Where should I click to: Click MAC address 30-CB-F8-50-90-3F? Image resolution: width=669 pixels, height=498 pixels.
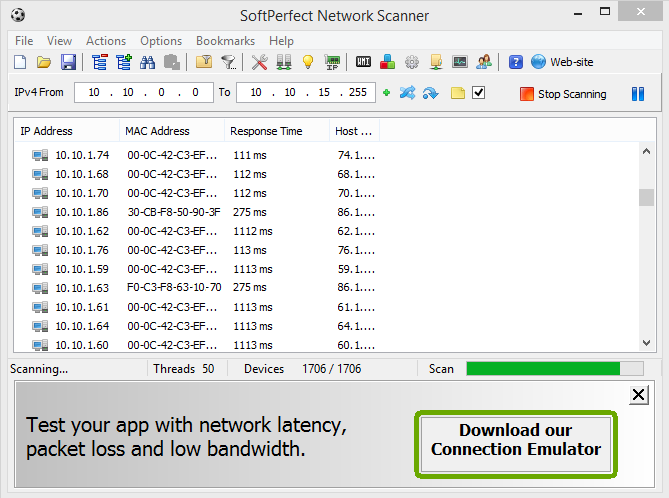(x=174, y=212)
